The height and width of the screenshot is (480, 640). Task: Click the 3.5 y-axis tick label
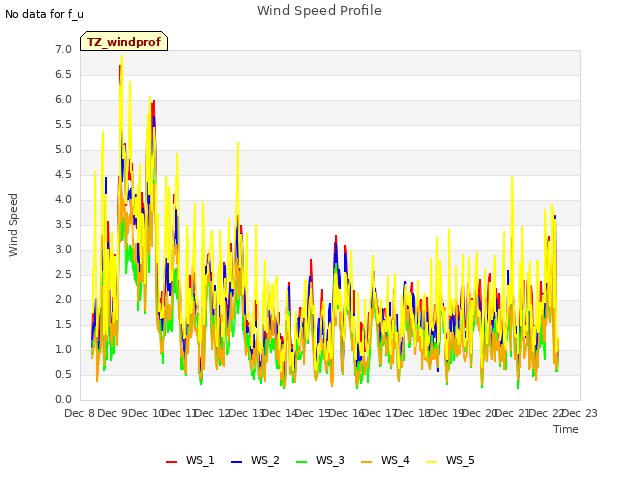pyautogui.click(x=63, y=224)
